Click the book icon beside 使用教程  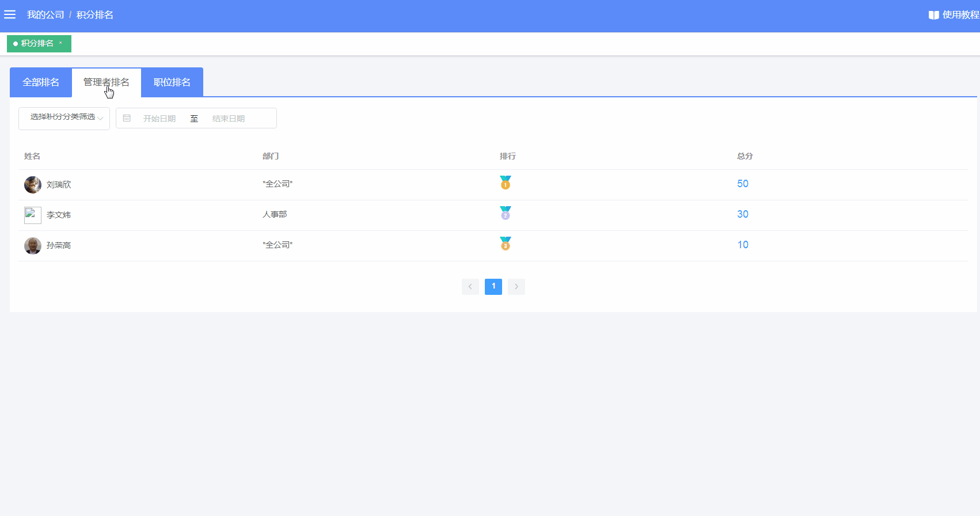(934, 15)
